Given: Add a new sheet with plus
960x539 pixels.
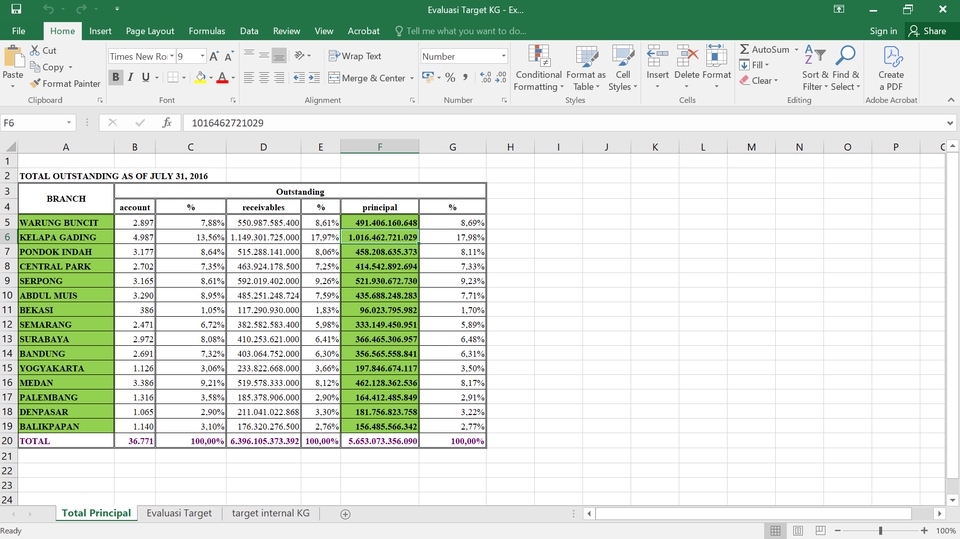Looking at the screenshot, I should tap(345, 514).
